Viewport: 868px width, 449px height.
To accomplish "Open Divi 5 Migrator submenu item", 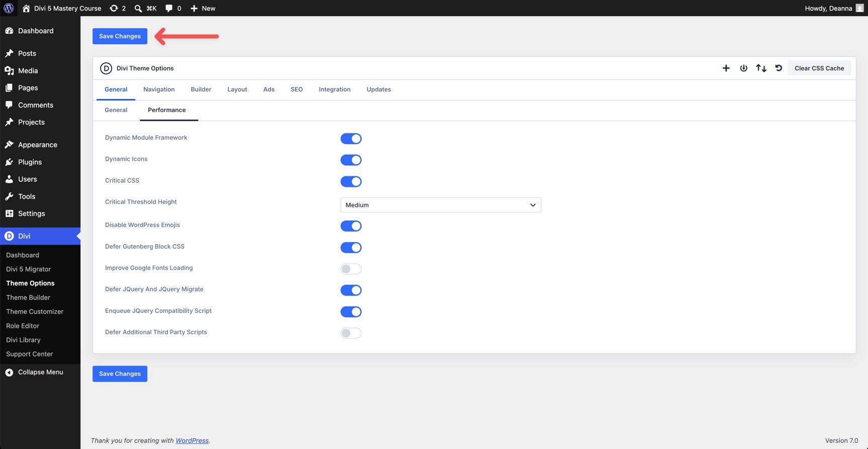I will (x=28, y=269).
